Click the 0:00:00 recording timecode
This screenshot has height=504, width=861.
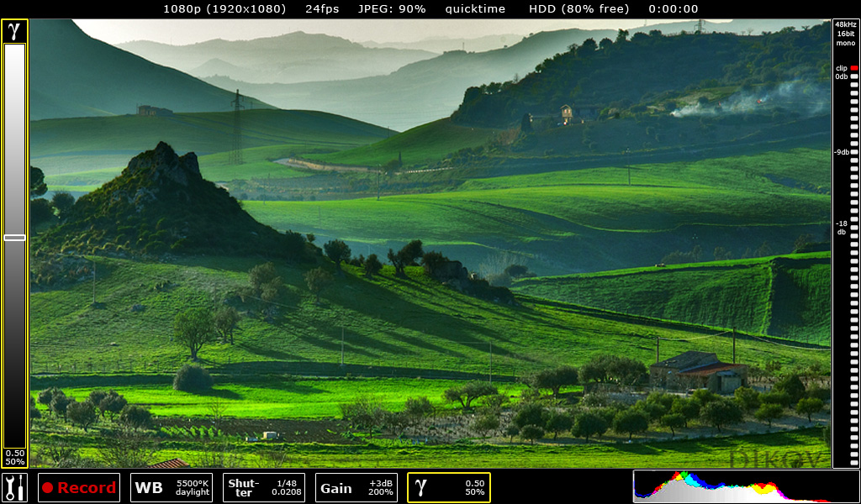[x=673, y=9]
